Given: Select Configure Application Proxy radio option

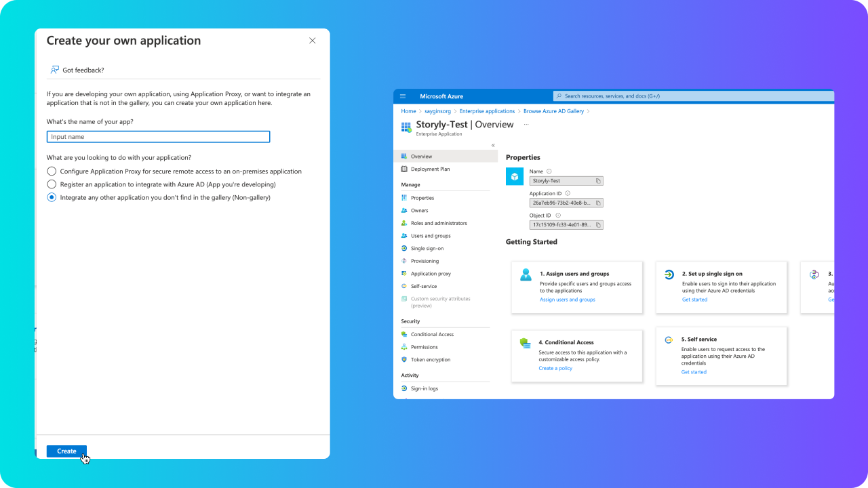Looking at the screenshot, I should [x=52, y=171].
